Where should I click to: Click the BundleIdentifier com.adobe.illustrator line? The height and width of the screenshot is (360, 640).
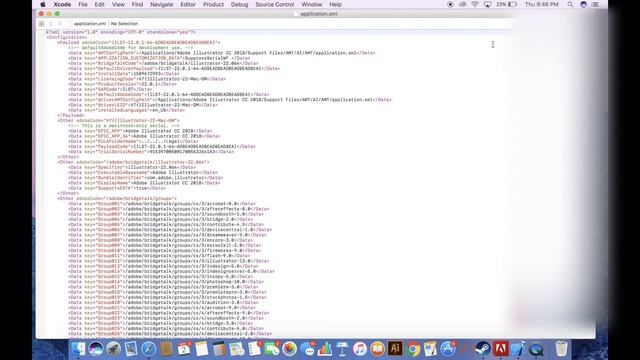pos(146,178)
